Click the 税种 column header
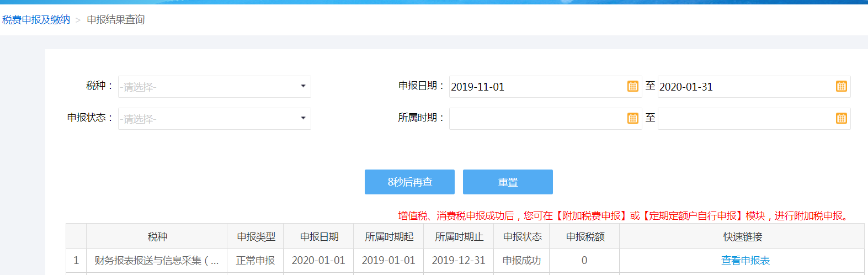 point(157,237)
